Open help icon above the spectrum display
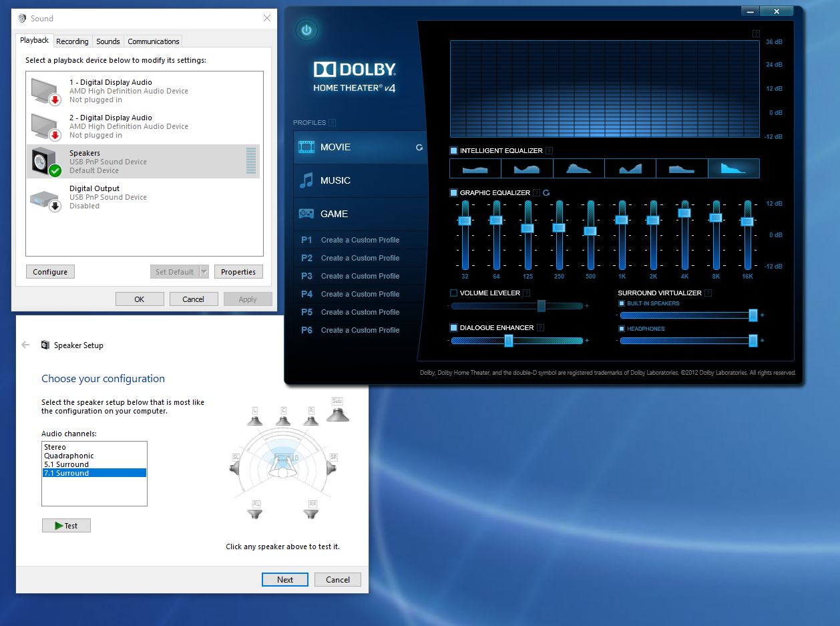Image resolution: width=840 pixels, height=626 pixels. pyautogui.click(x=756, y=33)
